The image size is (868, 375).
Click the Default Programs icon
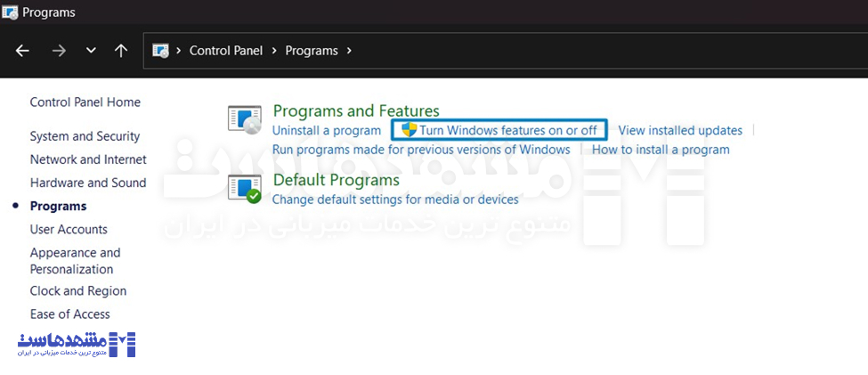point(245,188)
